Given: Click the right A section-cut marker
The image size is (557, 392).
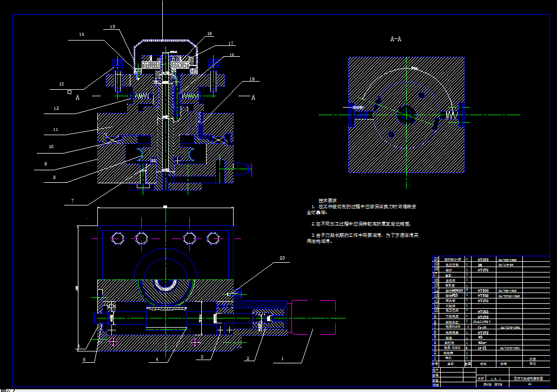Looking at the screenshot, I should pyautogui.click(x=253, y=97).
